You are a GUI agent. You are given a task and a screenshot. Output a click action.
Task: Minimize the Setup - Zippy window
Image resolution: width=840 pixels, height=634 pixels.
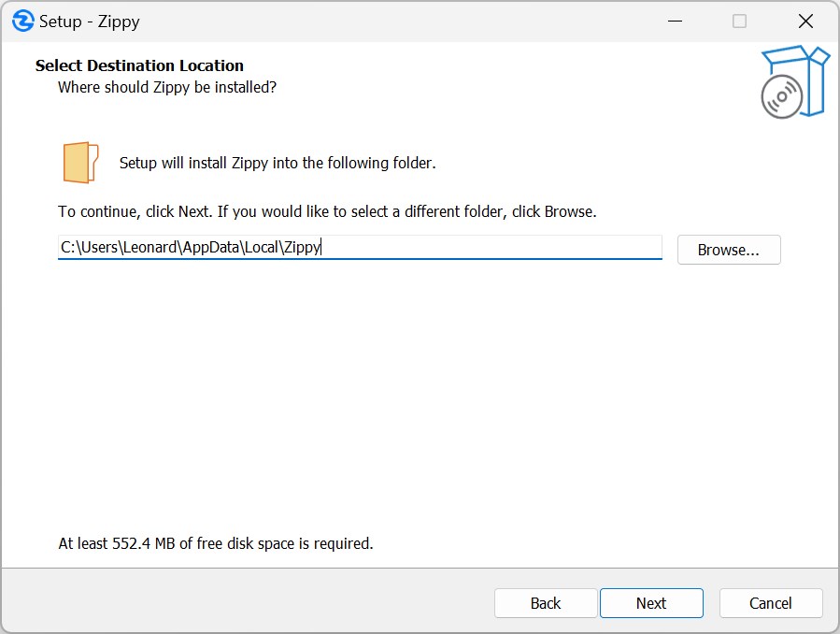(x=675, y=22)
